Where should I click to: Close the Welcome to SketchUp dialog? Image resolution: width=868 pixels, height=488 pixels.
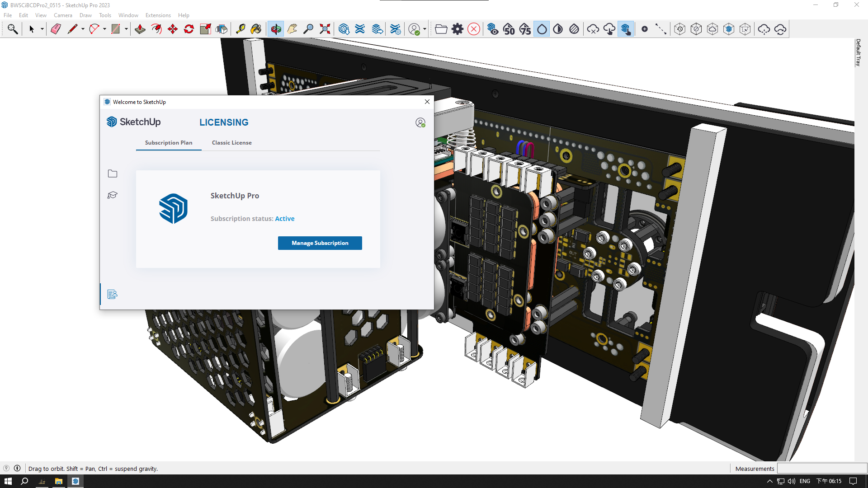tap(427, 102)
